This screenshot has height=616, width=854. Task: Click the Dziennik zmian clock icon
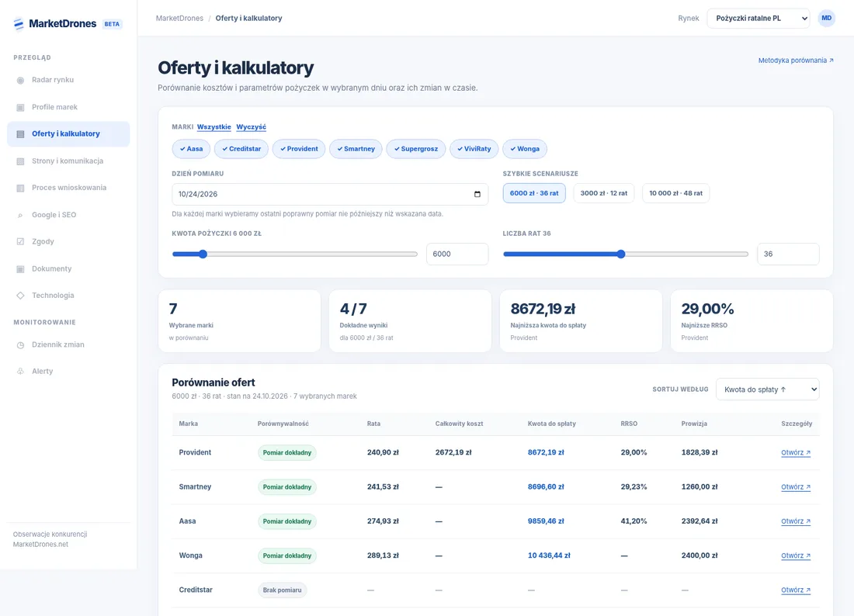[20, 345]
